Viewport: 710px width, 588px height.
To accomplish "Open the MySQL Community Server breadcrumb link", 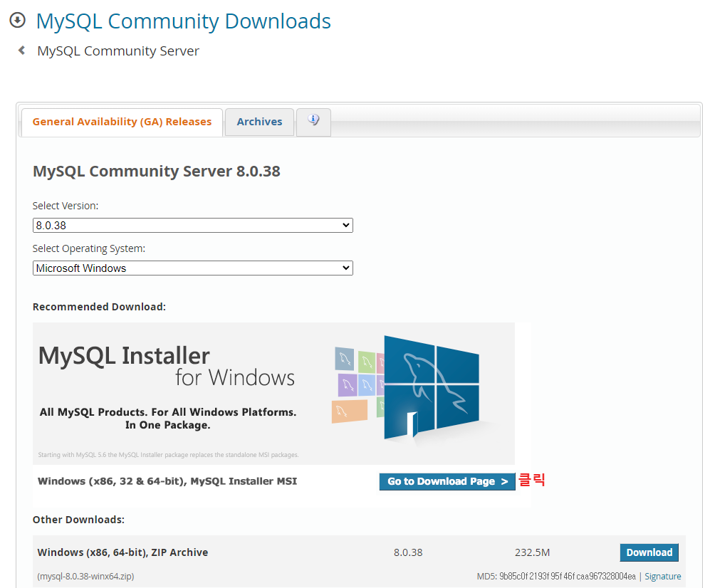I will pyautogui.click(x=118, y=51).
